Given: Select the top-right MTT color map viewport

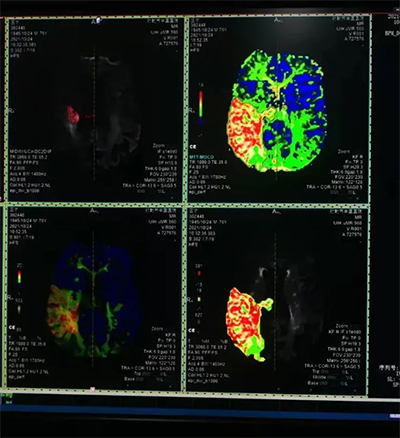Looking at the screenshot, I should pyautogui.click(x=279, y=109).
